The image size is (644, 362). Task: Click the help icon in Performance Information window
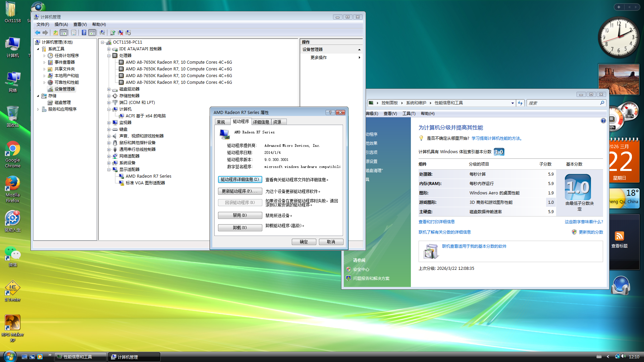pyautogui.click(x=603, y=121)
